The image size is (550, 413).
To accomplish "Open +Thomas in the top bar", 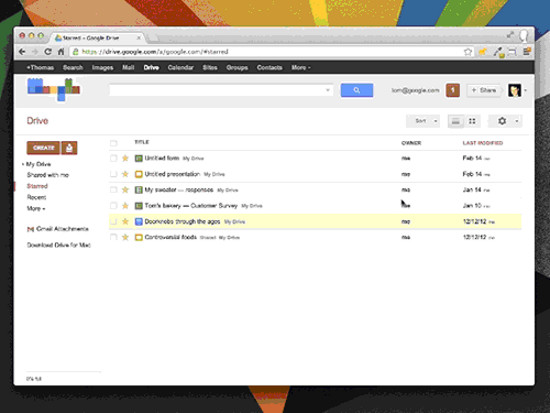I will (40, 67).
